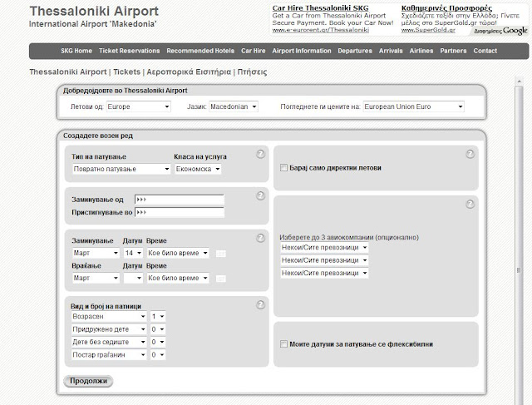Open the calendar icon for the return date
Viewport: 532px width, 405px height.
coord(220,278)
